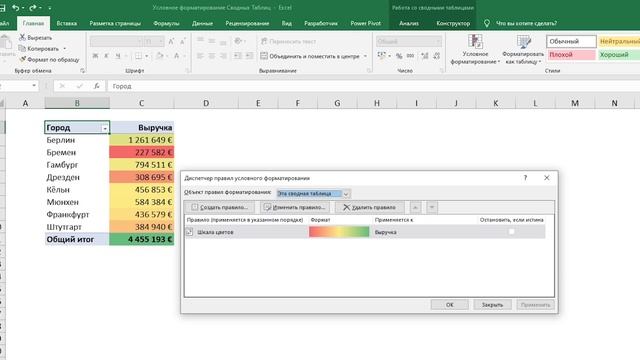Click the rule move-down arrow button
Viewport: 640px width, 360px height.
pos(432,207)
